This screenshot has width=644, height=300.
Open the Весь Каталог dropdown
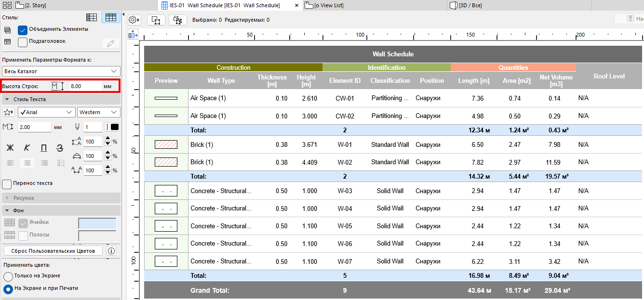click(x=61, y=71)
